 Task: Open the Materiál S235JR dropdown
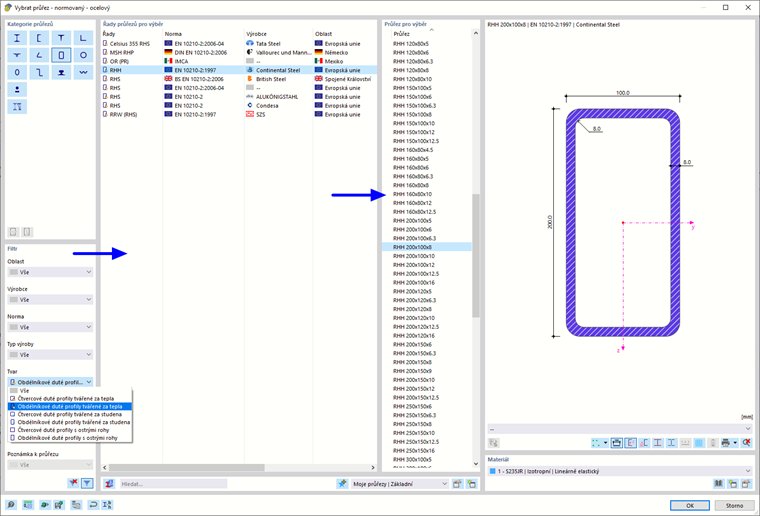620,471
